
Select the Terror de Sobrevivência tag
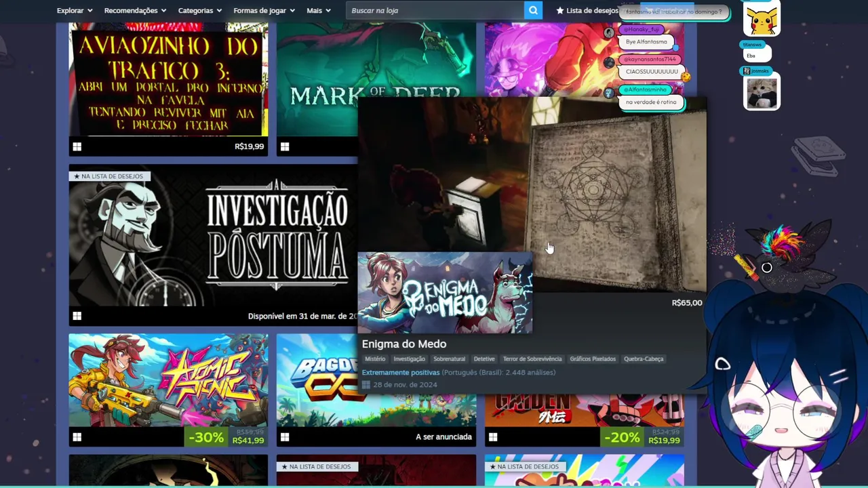[532, 359]
